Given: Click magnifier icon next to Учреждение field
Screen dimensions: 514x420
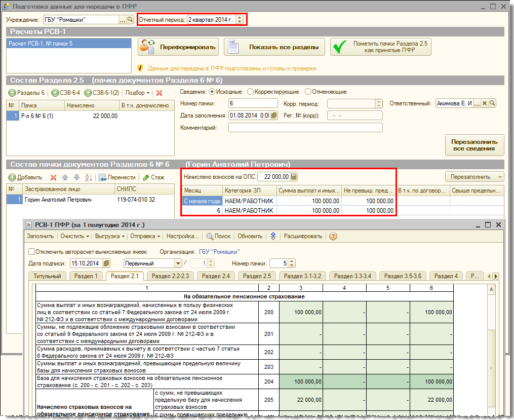Looking at the screenshot, I should click(x=130, y=20).
